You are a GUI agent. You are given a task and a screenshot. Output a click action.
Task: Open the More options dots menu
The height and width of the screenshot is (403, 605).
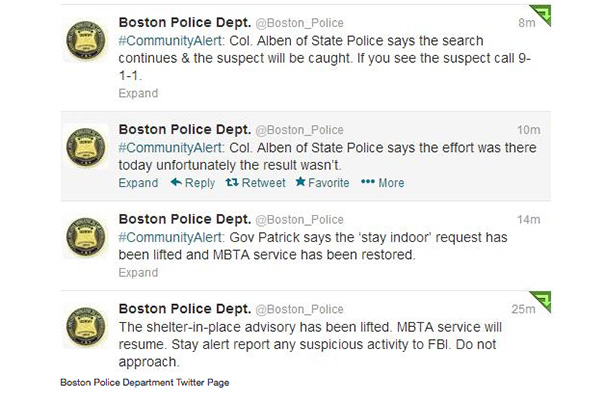[368, 182]
